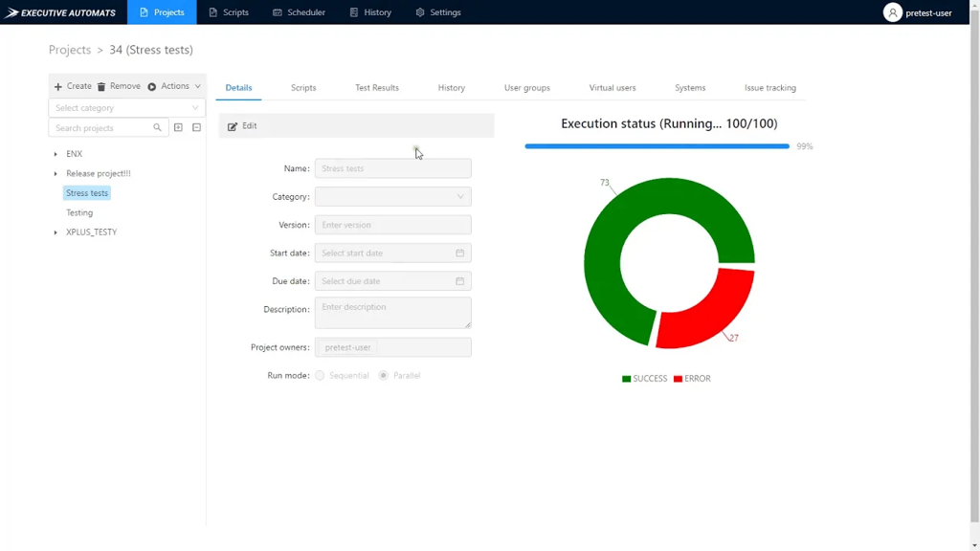
Task: Expand the ENX project tree node
Action: tap(55, 153)
